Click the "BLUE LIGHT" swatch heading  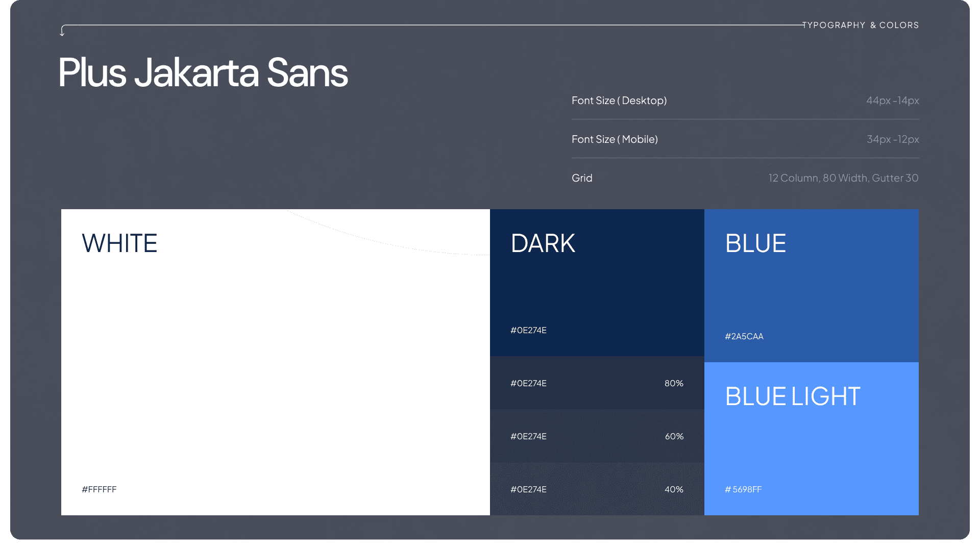click(x=793, y=396)
